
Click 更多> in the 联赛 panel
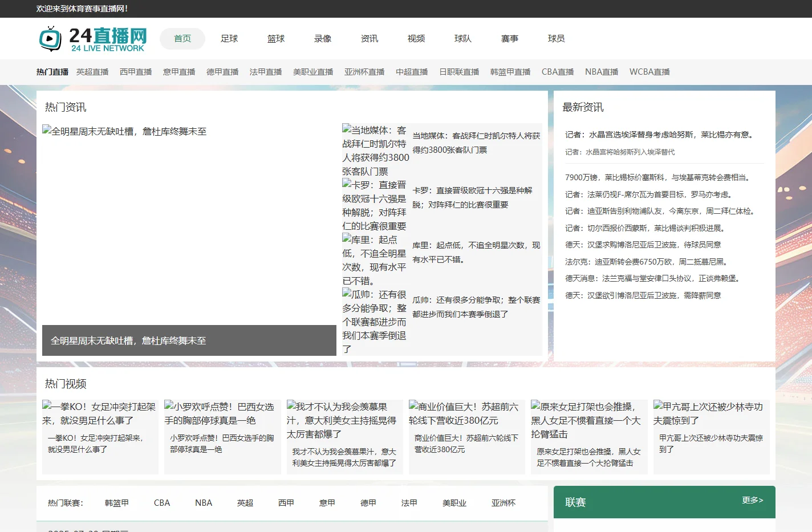pyautogui.click(x=752, y=500)
